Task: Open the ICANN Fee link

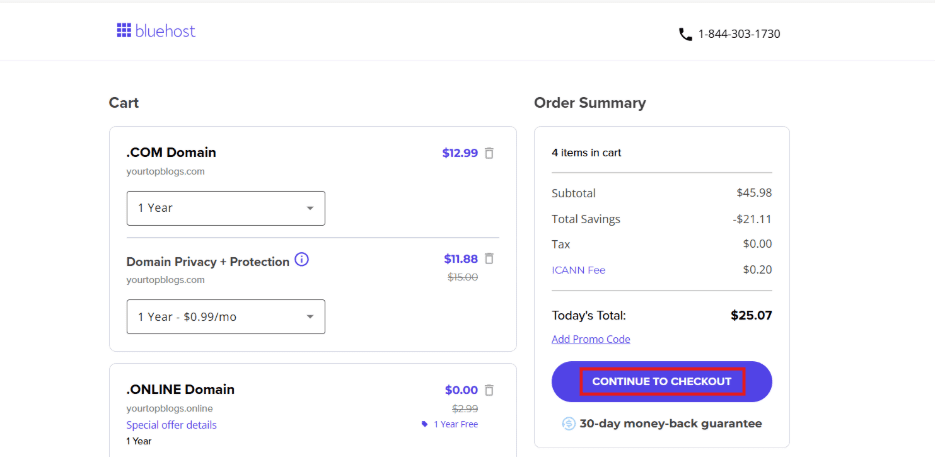Action: pyautogui.click(x=578, y=270)
